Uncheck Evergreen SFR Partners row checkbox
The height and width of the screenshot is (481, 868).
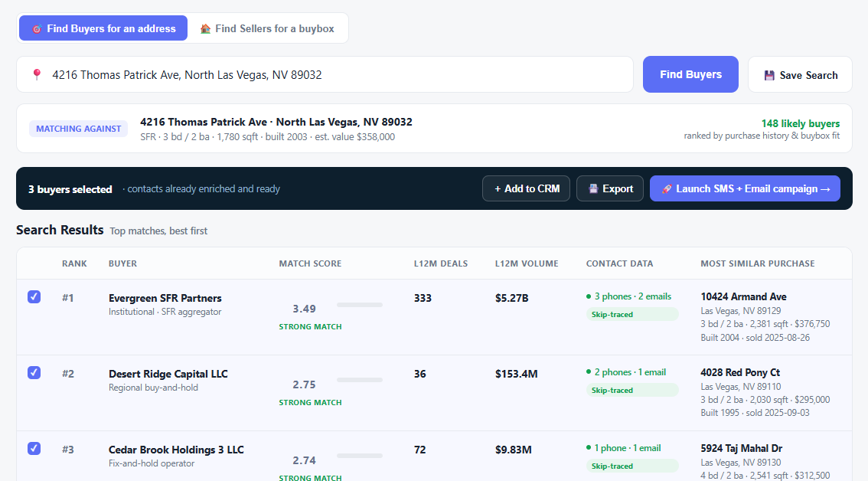click(x=34, y=297)
